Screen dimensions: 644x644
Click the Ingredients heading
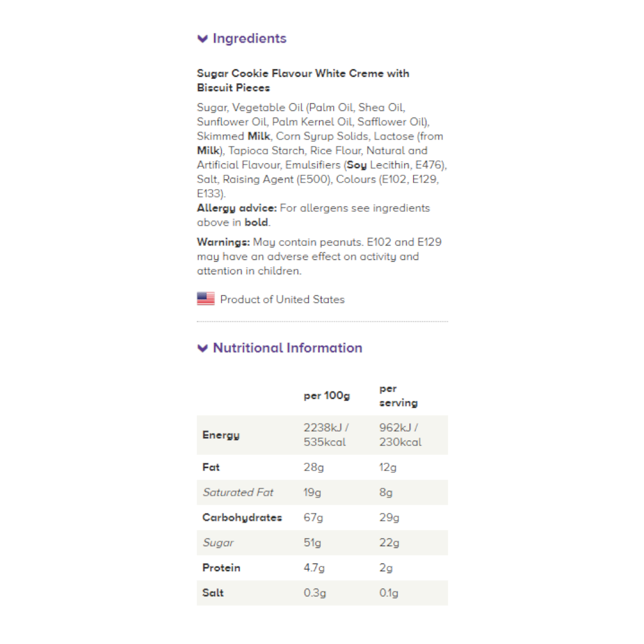(249, 38)
